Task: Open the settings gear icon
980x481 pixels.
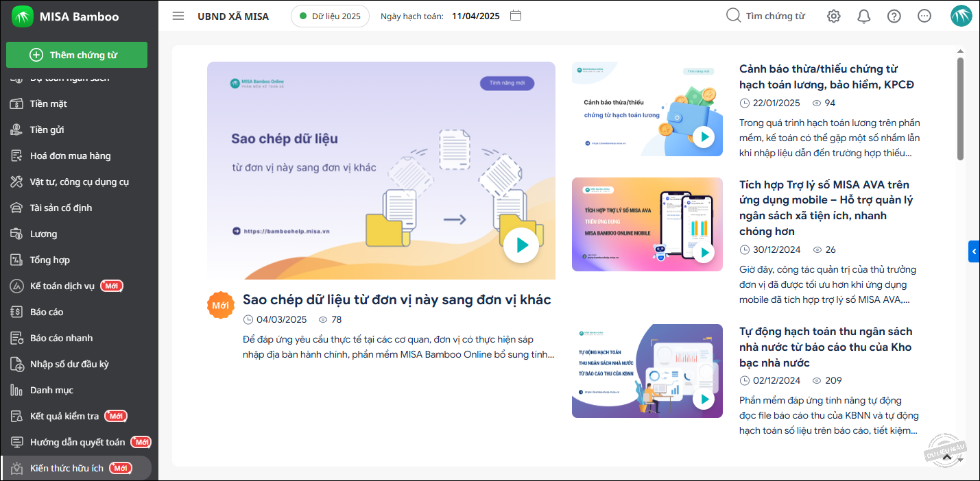Action: tap(834, 16)
